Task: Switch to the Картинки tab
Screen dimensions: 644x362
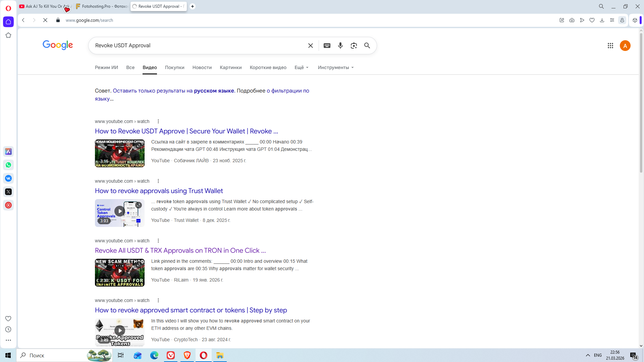Action: tap(230, 67)
